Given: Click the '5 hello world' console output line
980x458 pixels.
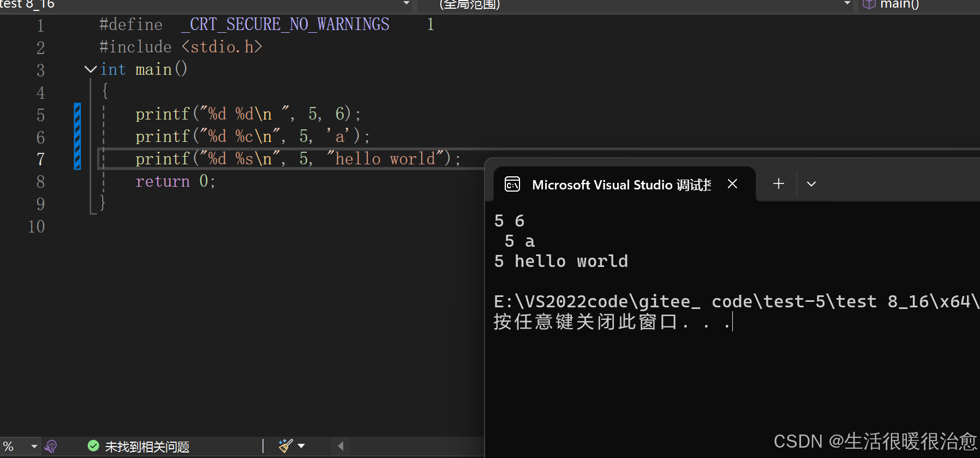Looking at the screenshot, I should coord(561,261).
